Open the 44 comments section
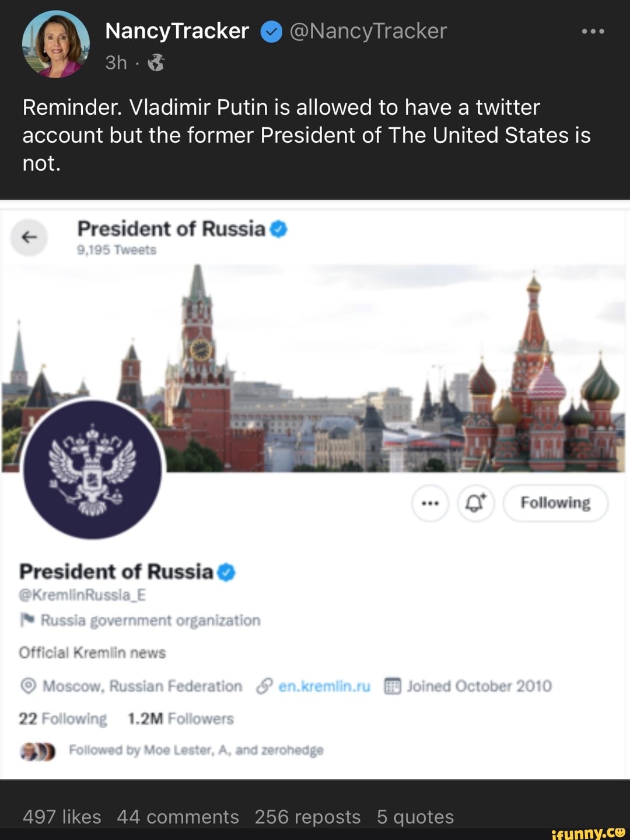The height and width of the screenshot is (840, 630). [178, 817]
